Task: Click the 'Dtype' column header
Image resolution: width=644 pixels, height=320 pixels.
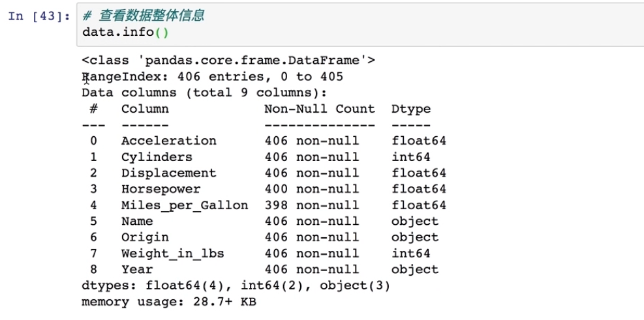Action: pos(410,109)
